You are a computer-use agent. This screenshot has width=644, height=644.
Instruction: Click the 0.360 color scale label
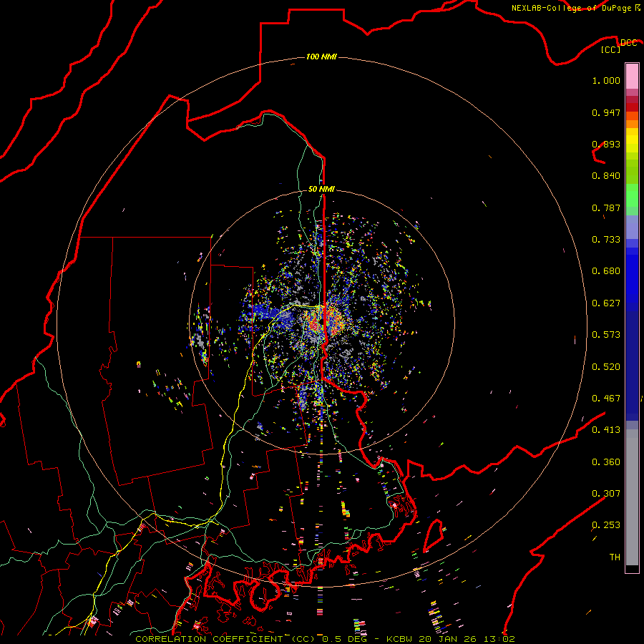point(606,462)
